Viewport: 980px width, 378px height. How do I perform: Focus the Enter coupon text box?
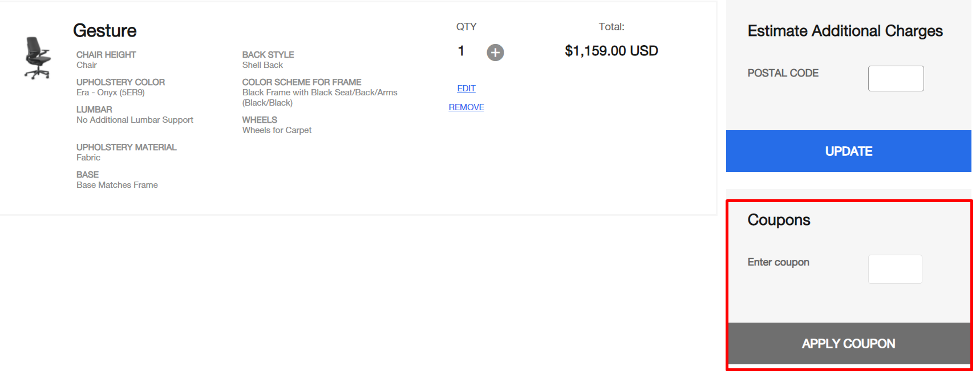(895, 269)
